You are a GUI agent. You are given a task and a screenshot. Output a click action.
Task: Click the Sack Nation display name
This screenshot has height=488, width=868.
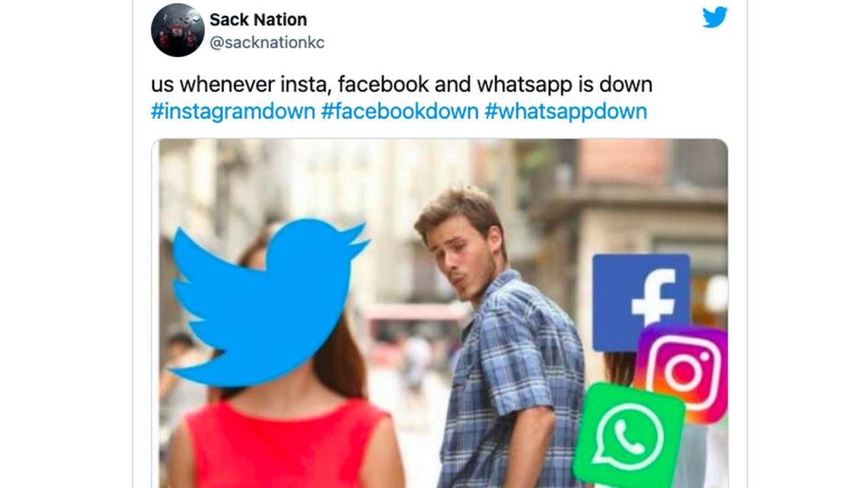258,19
